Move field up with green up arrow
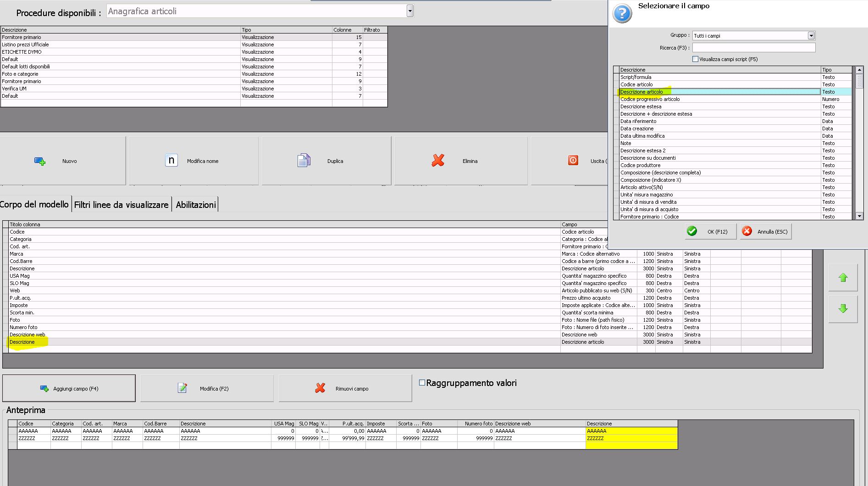The width and height of the screenshot is (868, 486). click(843, 278)
